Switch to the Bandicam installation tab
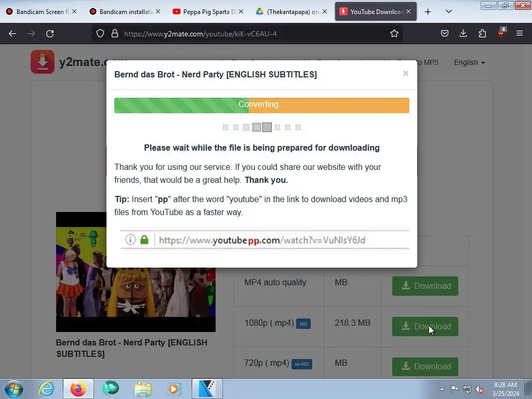Screen dimensions: 532x399 coord(125,12)
